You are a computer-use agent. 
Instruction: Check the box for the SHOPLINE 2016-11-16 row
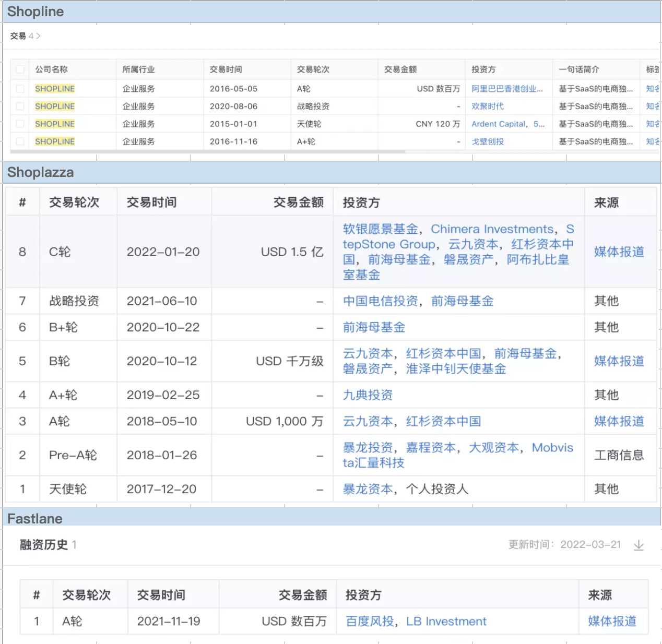20,141
